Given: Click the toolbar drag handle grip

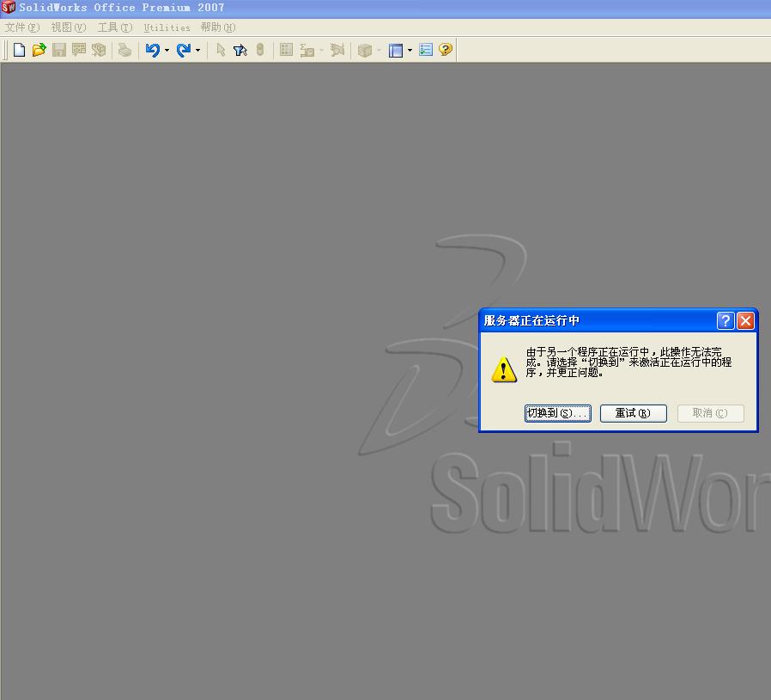Looking at the screenshot, I should (x=5, y=50).
